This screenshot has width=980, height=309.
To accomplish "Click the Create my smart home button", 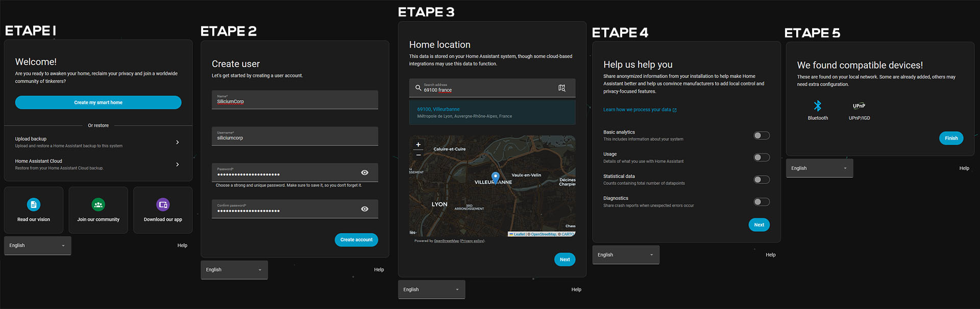I will pyautogui.click(x=98, y=103).
